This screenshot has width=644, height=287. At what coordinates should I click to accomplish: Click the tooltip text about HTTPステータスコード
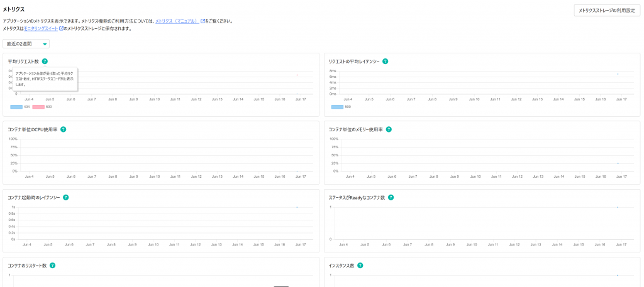45,79
